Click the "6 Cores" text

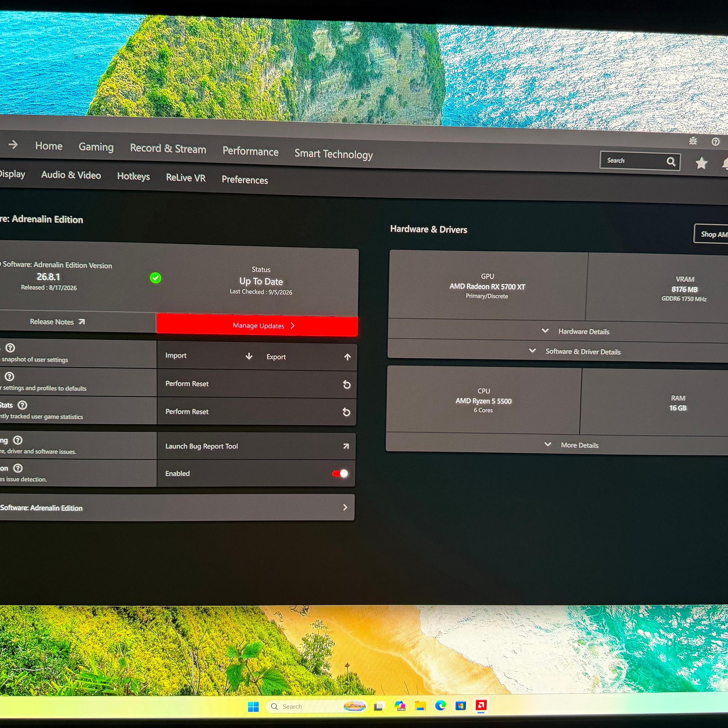point(483,410)
